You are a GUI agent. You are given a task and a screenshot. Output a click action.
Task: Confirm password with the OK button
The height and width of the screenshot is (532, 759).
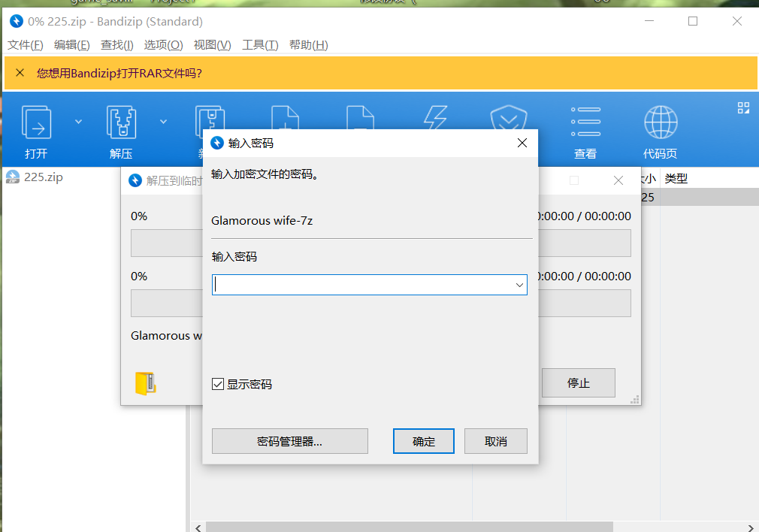click(x=424, y=441)
